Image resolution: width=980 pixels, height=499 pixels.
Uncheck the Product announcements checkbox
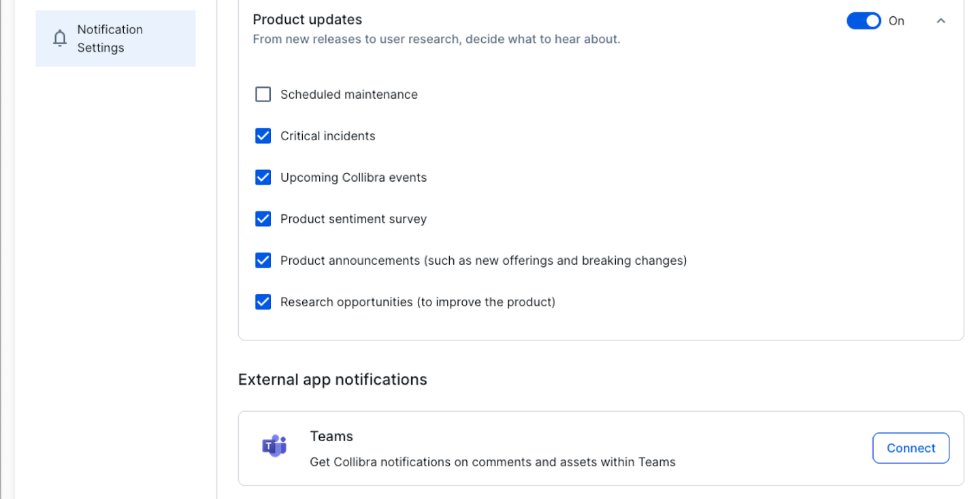263,261
